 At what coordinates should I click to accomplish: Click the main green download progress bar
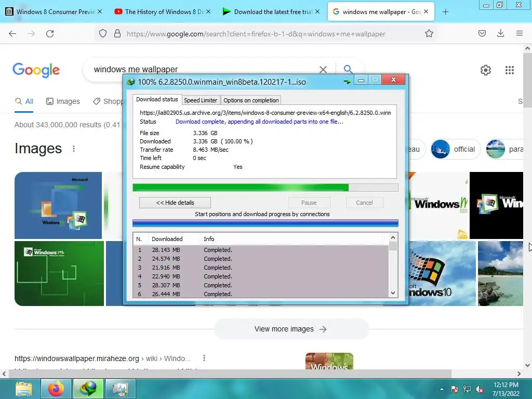tap(265, 188)
